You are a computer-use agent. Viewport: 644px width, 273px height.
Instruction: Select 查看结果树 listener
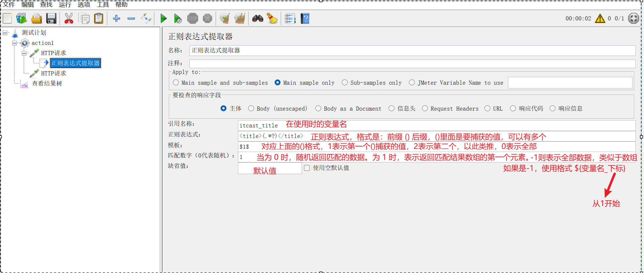point(47,84)
